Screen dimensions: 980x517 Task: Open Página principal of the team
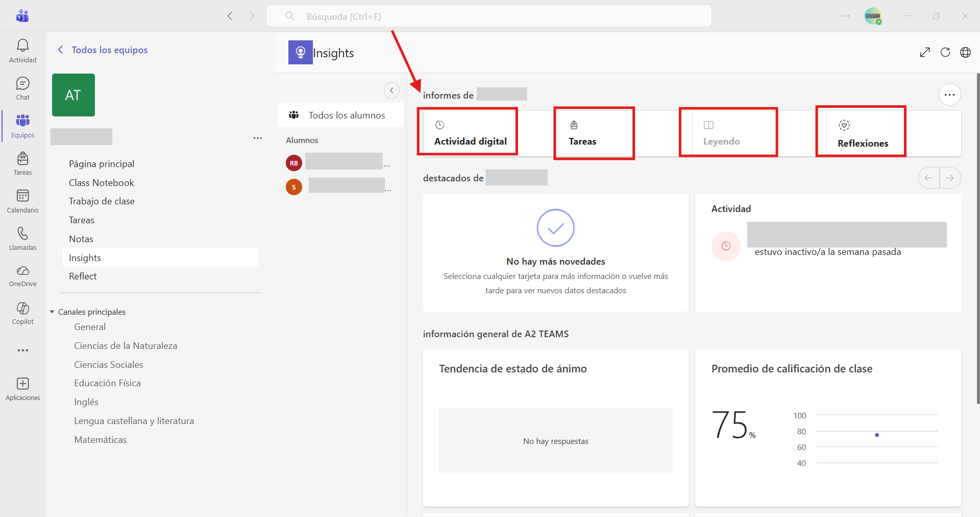pos(102,163)
